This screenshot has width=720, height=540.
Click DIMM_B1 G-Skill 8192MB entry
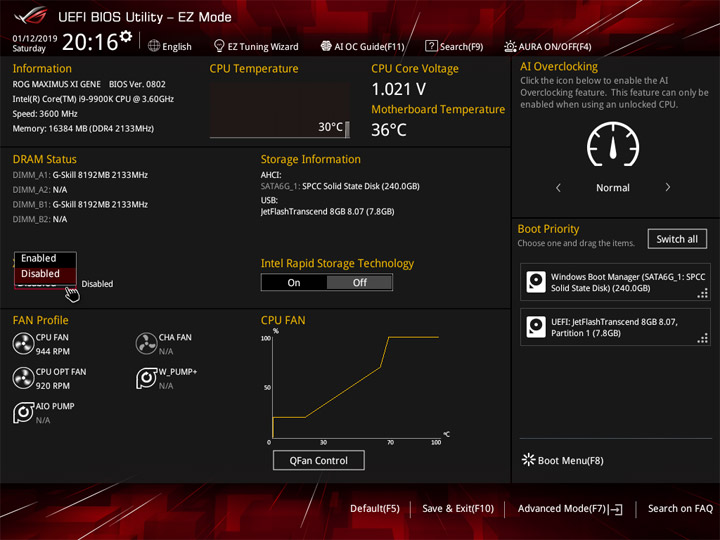[x=80, y=204]
